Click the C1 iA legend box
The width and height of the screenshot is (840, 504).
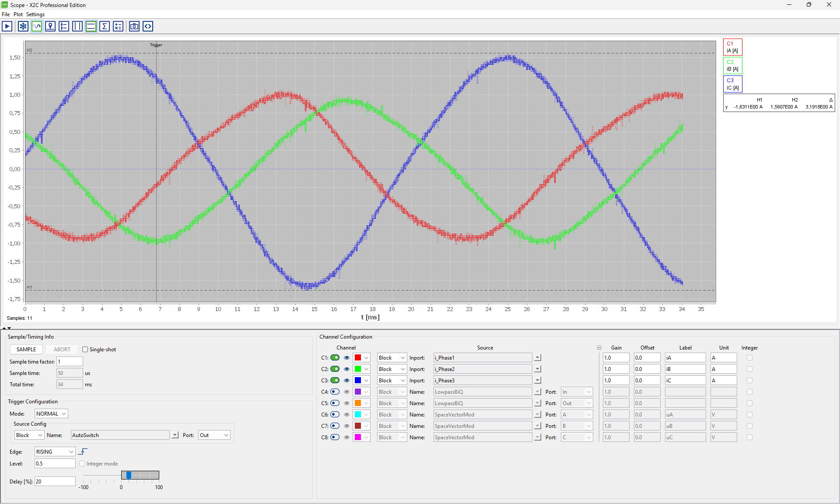(732, 47)
